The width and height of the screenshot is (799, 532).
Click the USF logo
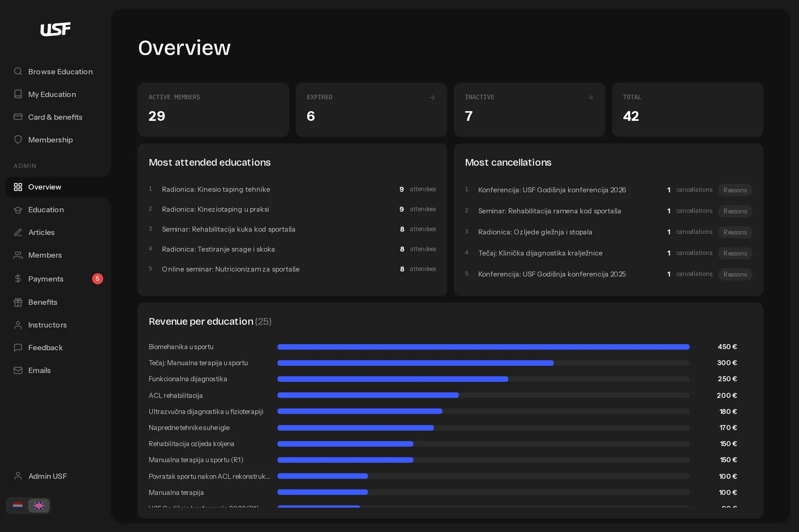point(55,29)
